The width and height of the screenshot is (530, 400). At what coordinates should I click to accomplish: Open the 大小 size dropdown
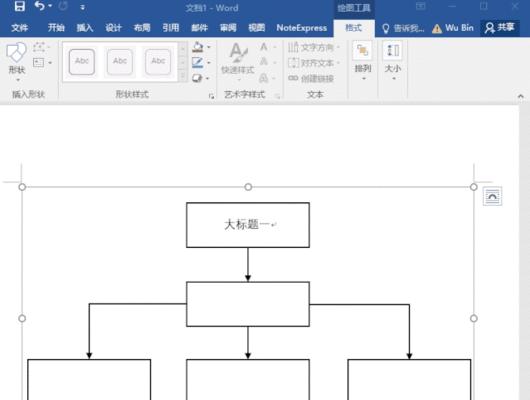(x=393, y=61)
